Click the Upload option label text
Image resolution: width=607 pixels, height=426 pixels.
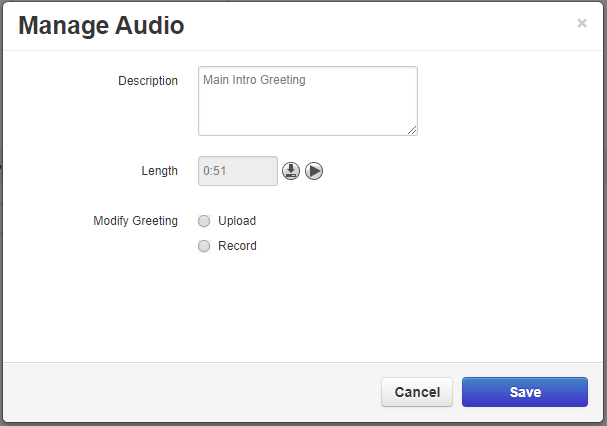[x=237, y=221]
